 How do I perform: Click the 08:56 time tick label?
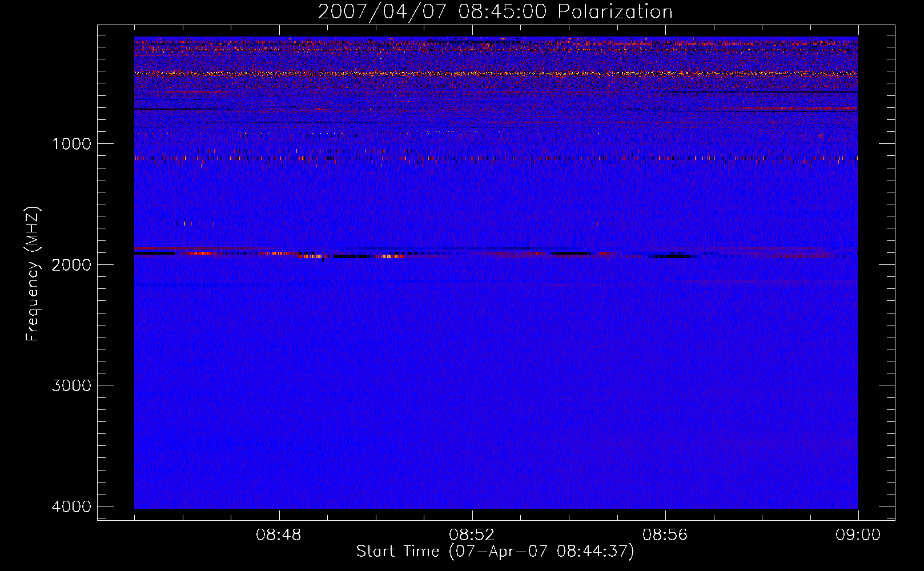point(665,535)
